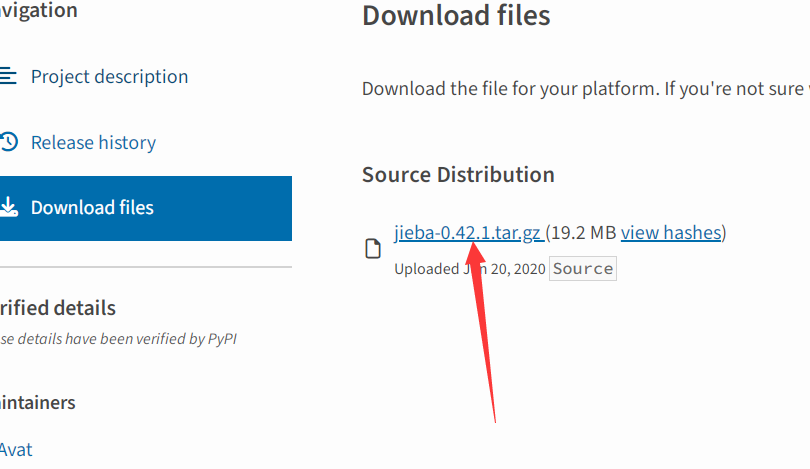Screen dimensions: 810x469
Task: Open the Release history section
Action: [94, 143]
